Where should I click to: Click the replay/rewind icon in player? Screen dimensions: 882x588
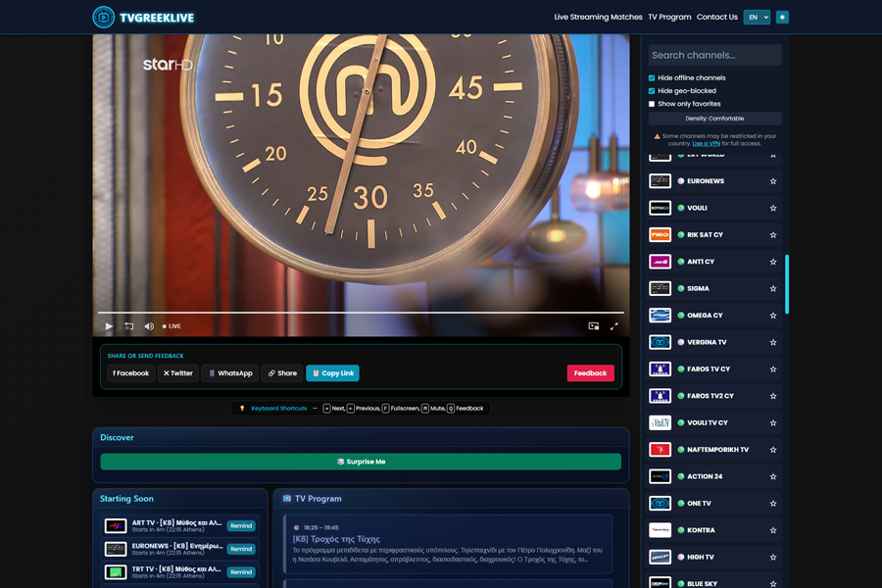[x=128, y=326]
